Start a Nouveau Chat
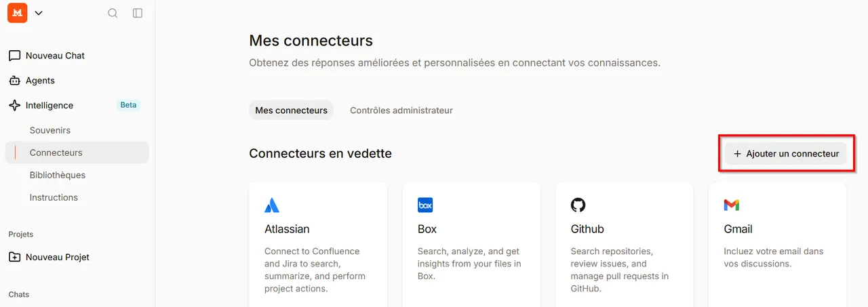 point(54,56)
